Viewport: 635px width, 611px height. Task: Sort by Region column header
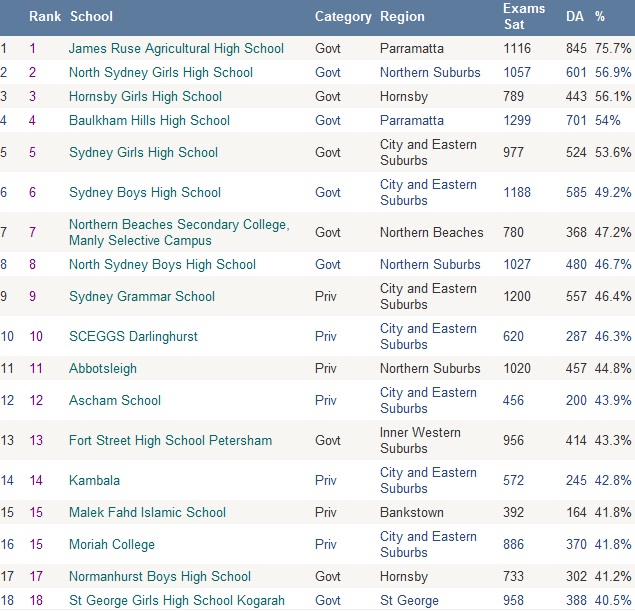402,16
